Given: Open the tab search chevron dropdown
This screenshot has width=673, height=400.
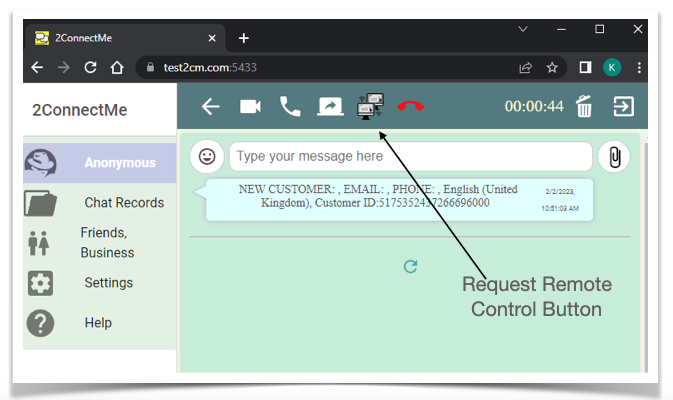Looking at the screenshot, I should [523, 29].
